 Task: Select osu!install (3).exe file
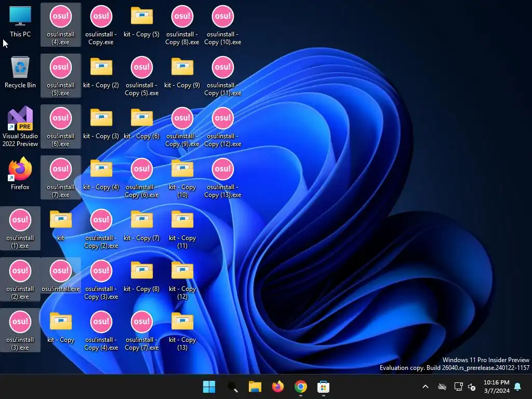pos(20,330)
